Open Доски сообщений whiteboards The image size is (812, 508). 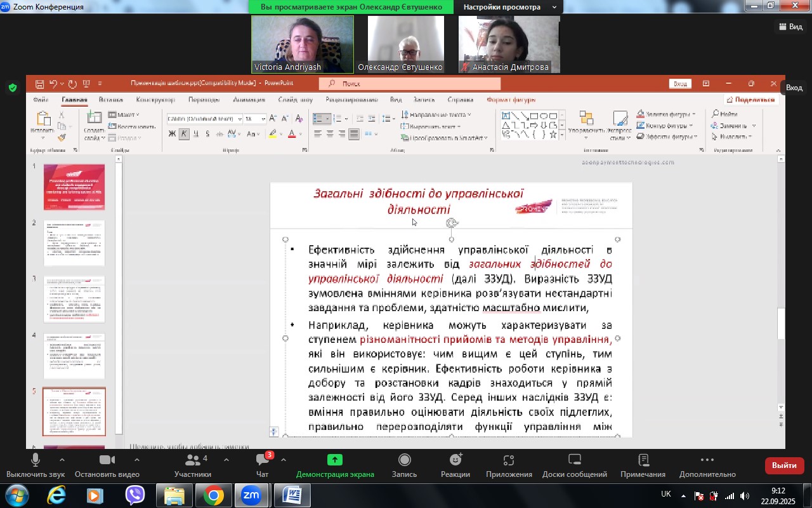(x=574, y=460)
